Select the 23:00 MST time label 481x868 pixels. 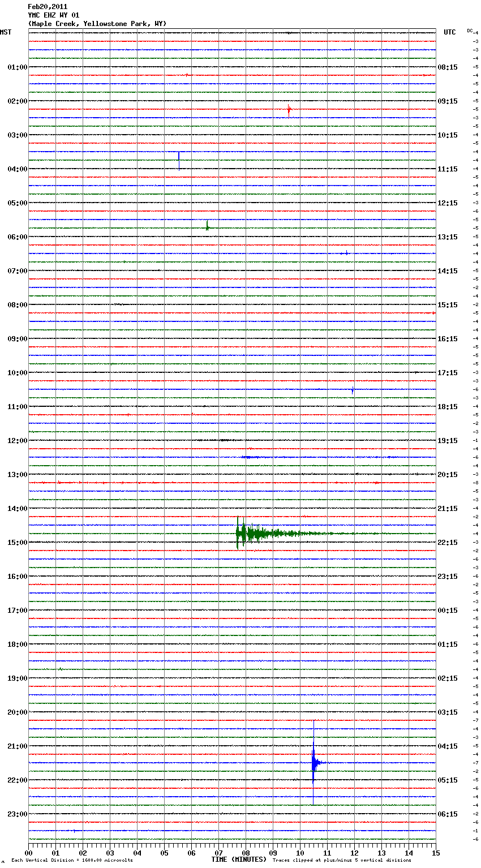[x=18, y=814]
